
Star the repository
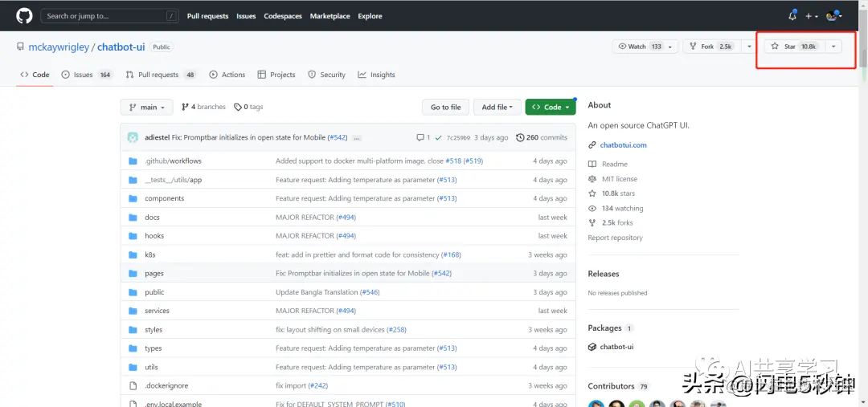coord(795,47)
